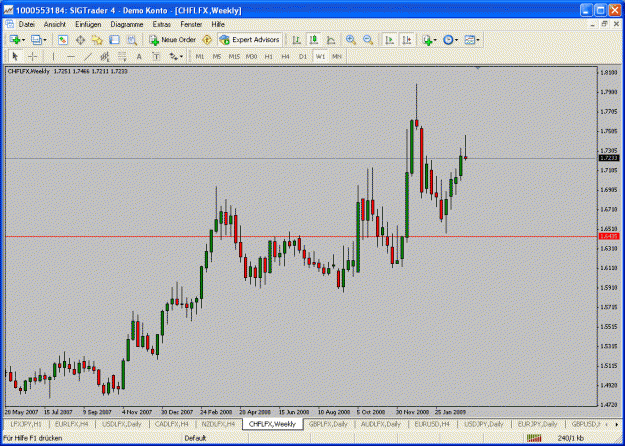This screenshot has width=625, height=446.
Task: Switch chart to H1 timeframe
Action: point(269,57)
